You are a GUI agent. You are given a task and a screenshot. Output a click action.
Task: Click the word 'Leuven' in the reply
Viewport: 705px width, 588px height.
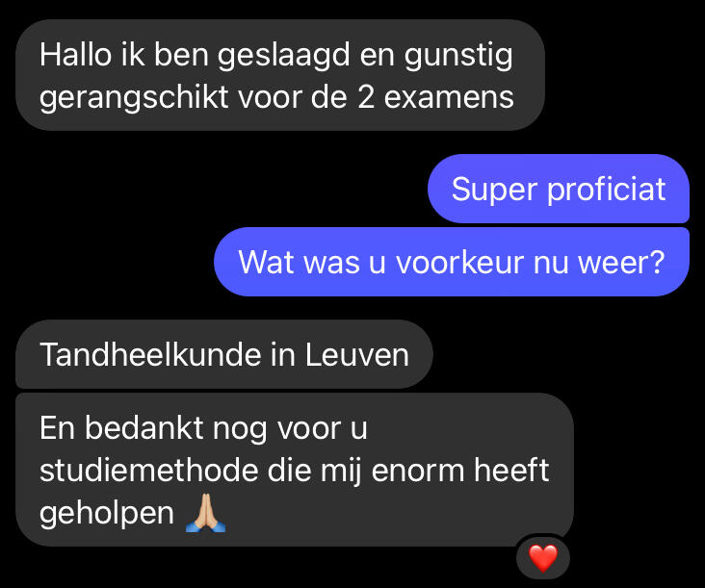point(357,355)
